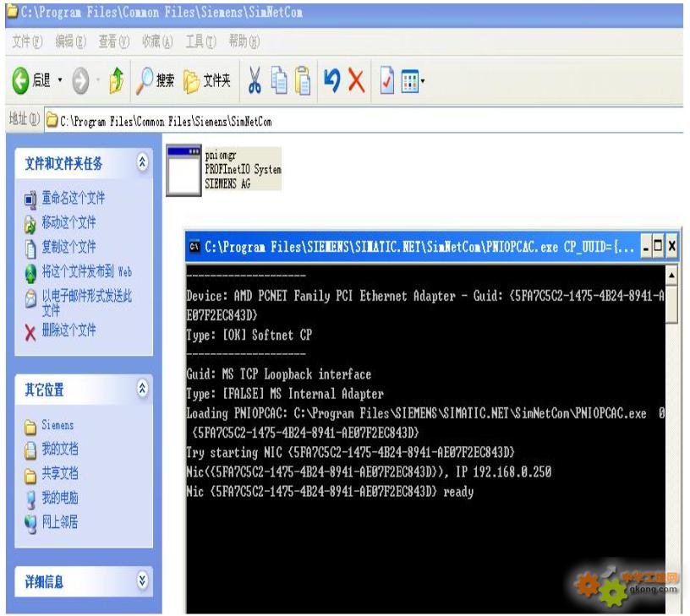The image size is (690, 616).
Task: Click the Paste clipboard icon
Action: 303,80
